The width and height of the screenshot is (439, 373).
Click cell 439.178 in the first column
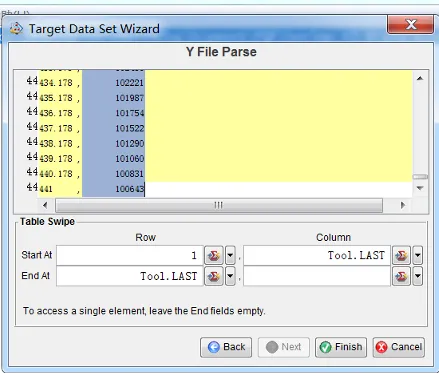(x=56, y=159)
